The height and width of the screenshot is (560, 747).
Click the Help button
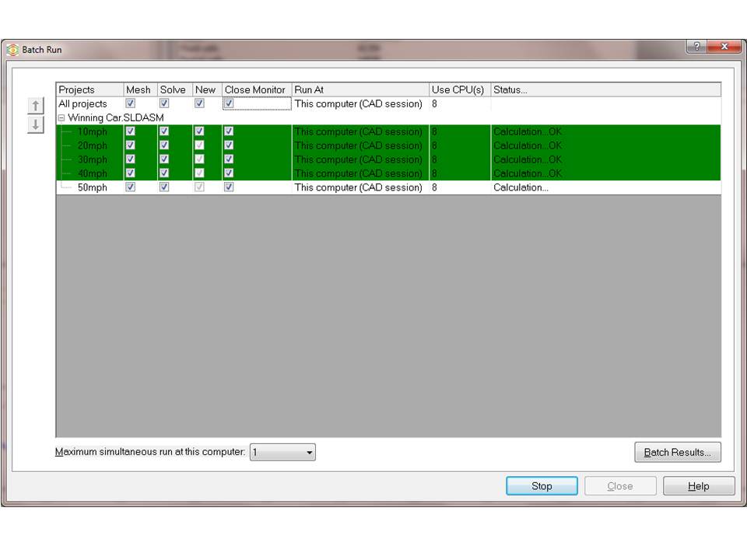pyautogui.click(x=698, y=485)
